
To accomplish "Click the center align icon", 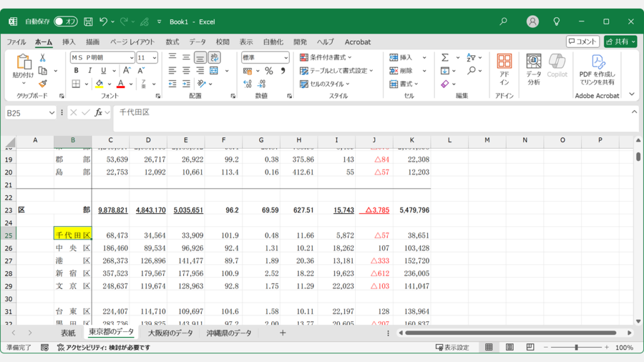I will [x=186, y=70].
